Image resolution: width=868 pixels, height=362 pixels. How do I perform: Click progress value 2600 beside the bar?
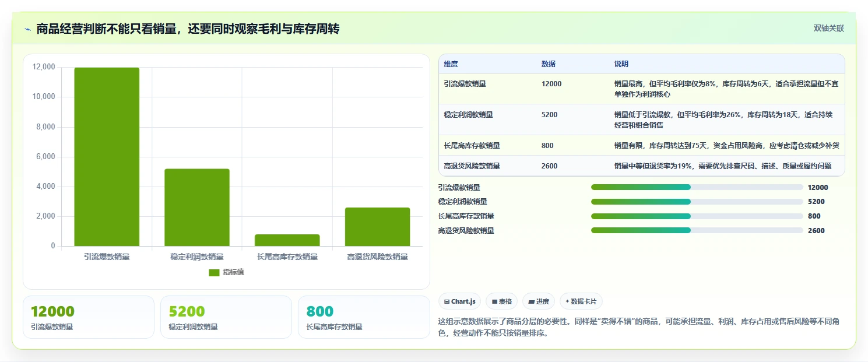click(816, 231)
